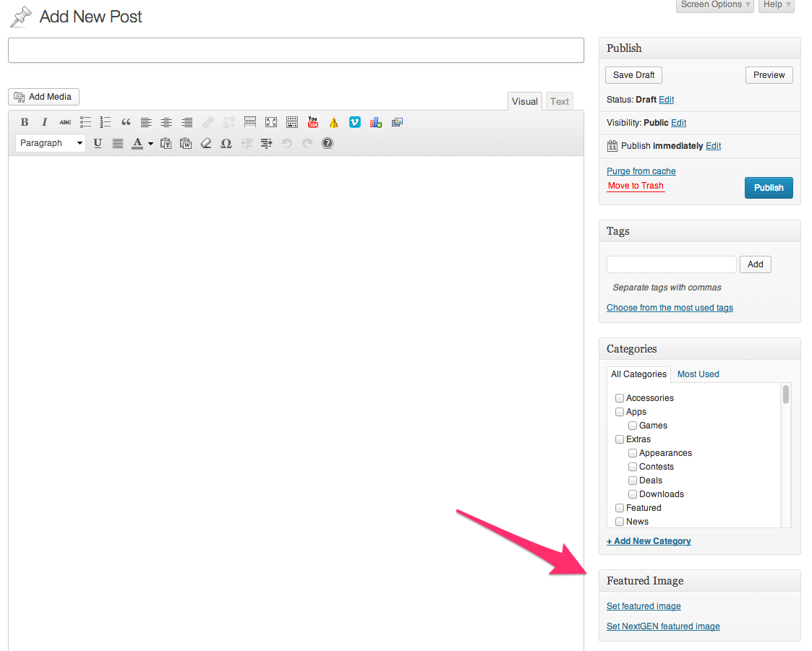Open the text color picker arrow
The height and width of the screenshot is (651, 812).
(150, 143)
